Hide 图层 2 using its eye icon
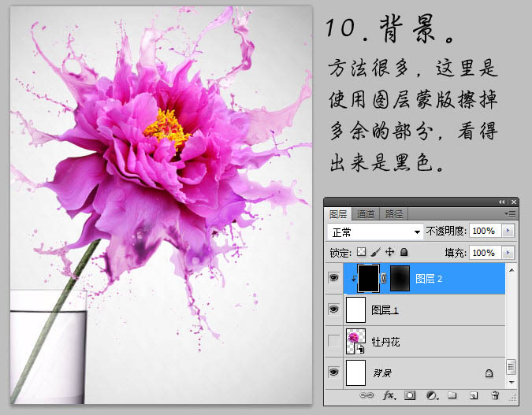Screen dimensions: 532x415 coord(334,279)
